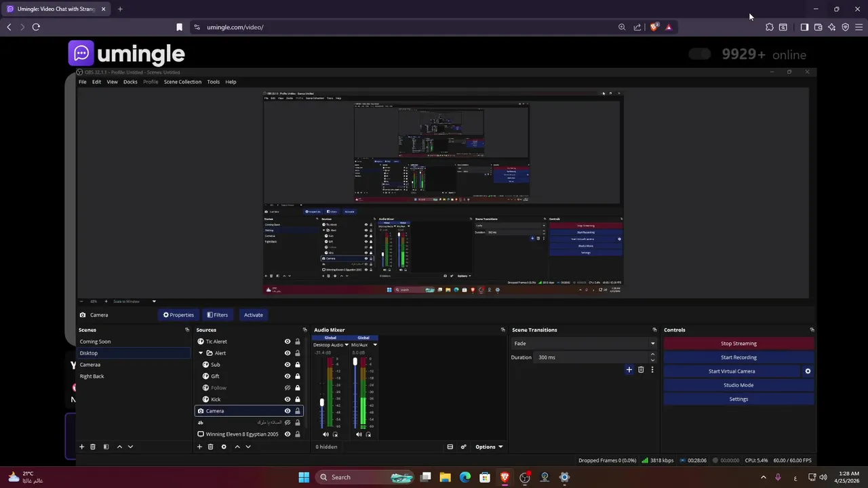Screen dimensions: 868x488
Task: Open the View menu in OBS
Action: point(112,82)
